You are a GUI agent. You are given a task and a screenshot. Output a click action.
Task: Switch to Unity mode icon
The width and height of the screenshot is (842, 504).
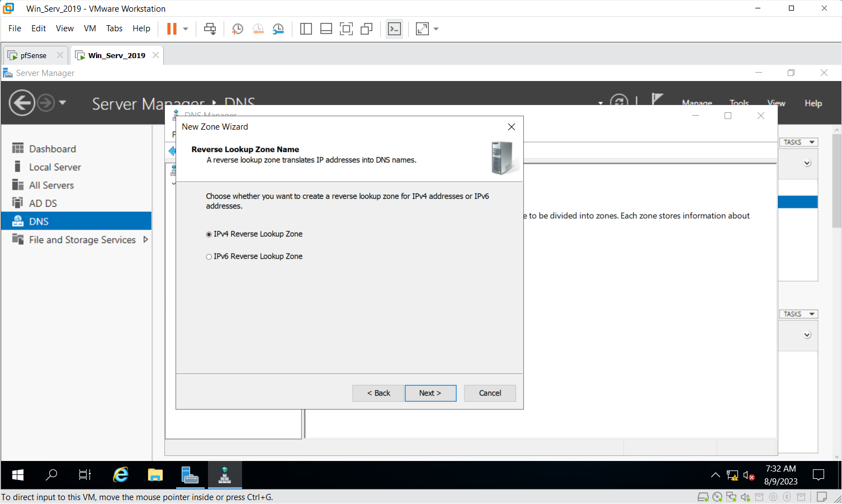366,29
